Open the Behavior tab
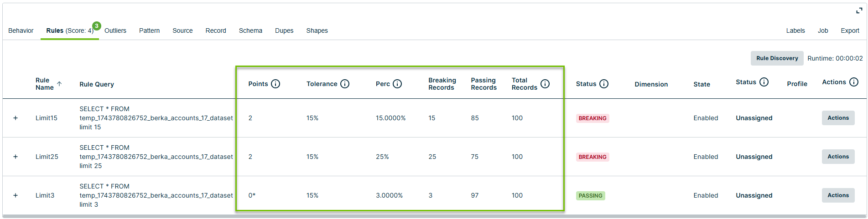The width and height of the screenshot is (868, 219). coord(21,31)
